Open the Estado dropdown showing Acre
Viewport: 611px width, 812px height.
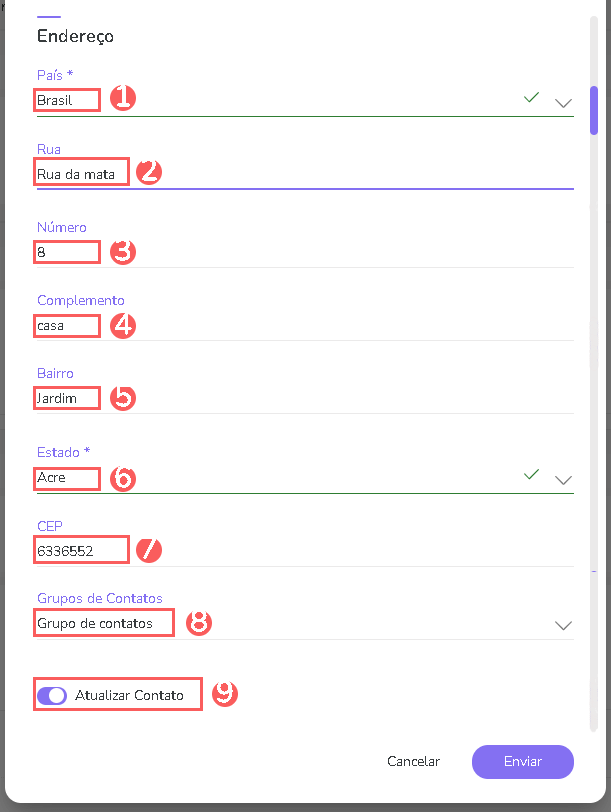pyautogui.click(x=563, y=480)
